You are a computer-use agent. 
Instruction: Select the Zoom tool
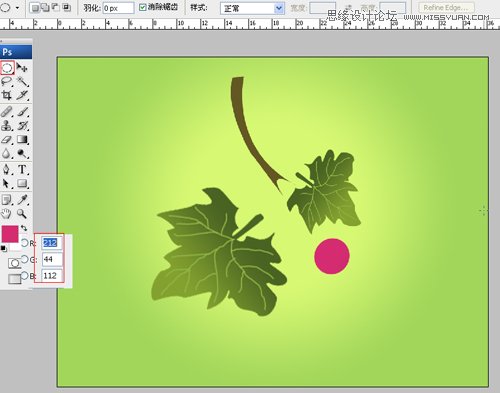tap(22, 214)
